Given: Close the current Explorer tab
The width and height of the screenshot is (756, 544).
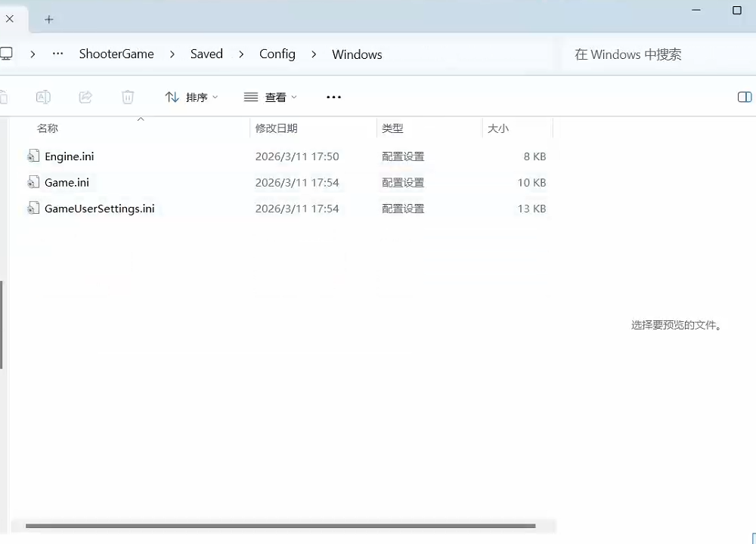Looking at the screenshot, I should tap(10, 20).
